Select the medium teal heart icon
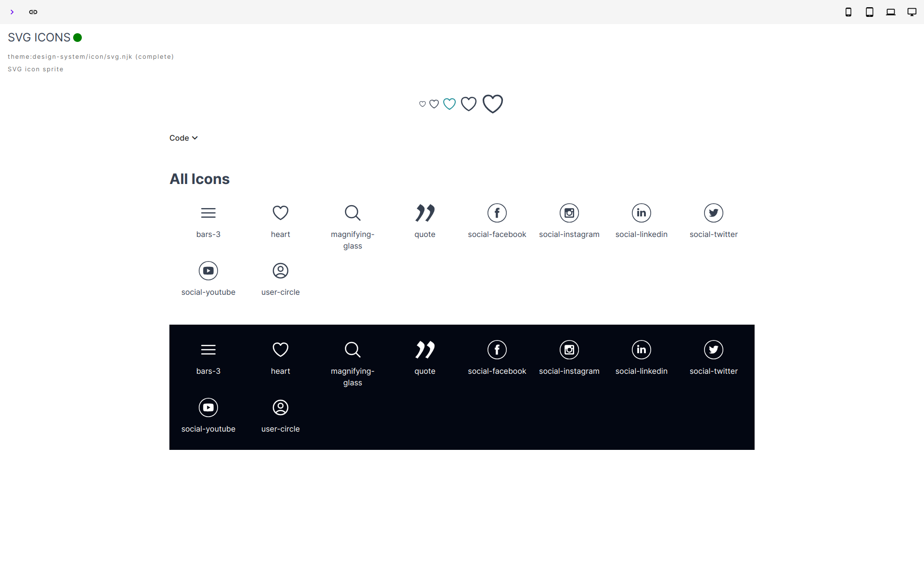The image size is (924, 578). (449, 104)
